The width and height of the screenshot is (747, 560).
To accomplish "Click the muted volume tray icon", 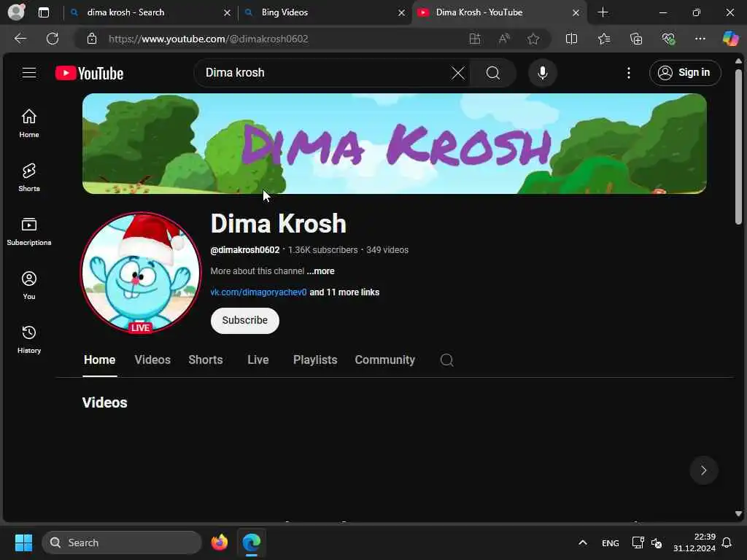I will click(x=657, y=542).
